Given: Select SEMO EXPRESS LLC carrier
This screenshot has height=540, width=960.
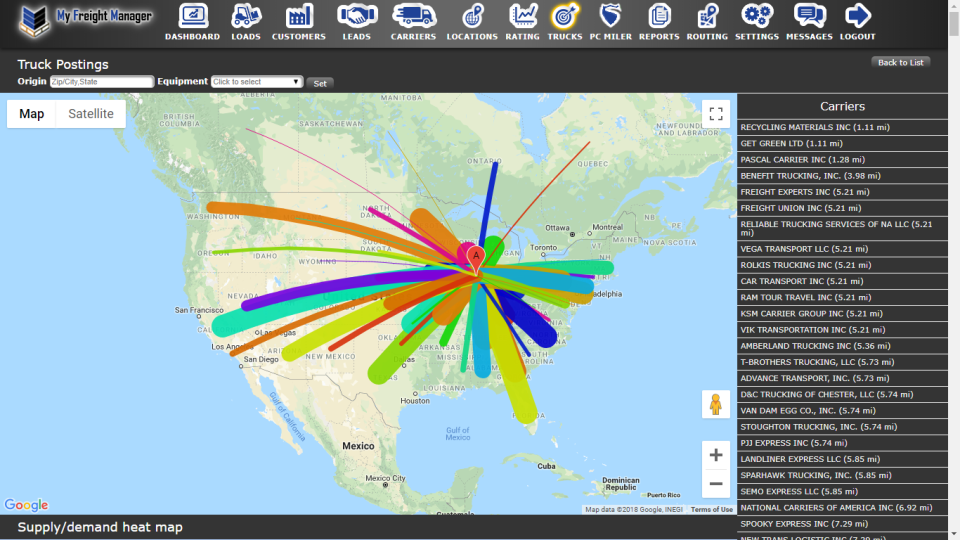Looking at the screenshot, I should pyautogui.click(x=842, y=492).
